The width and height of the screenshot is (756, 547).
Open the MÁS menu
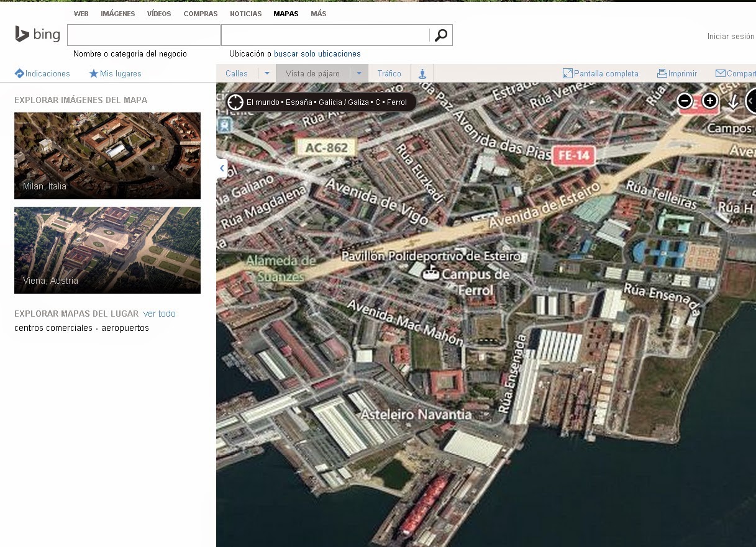(319, 14)
